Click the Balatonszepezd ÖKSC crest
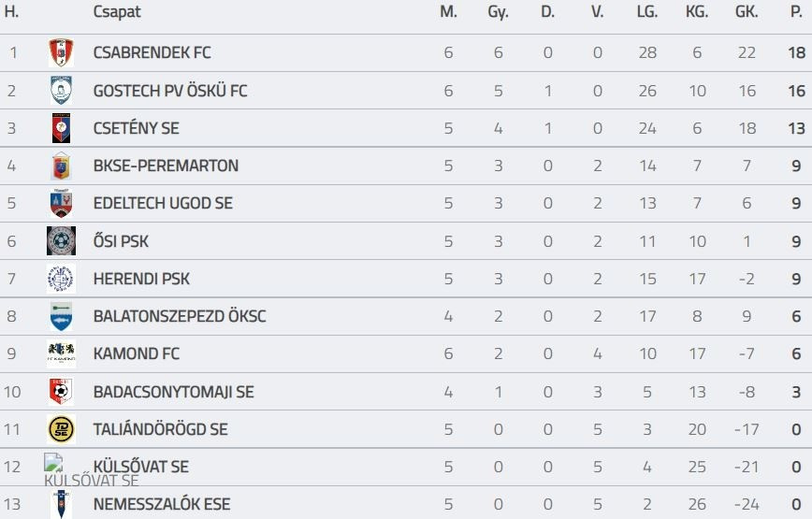Screen dimensions: 812x519 pos(62,316)
